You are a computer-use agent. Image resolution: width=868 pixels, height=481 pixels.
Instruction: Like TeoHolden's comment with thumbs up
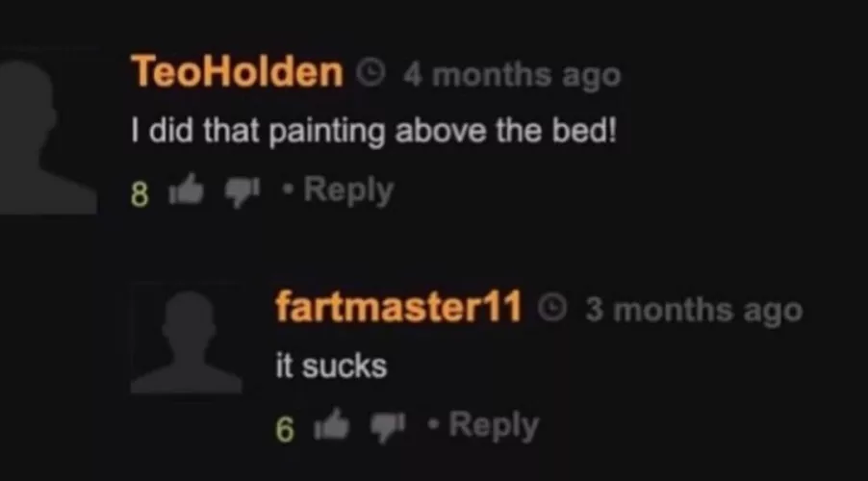pos(186,190)
